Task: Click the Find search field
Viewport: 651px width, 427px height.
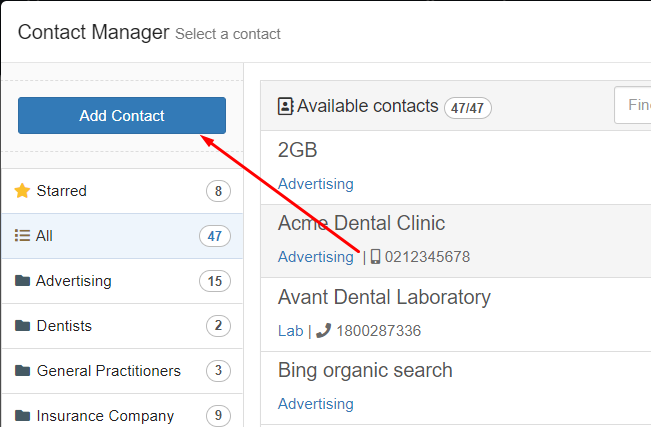Action: coord(633,105)
